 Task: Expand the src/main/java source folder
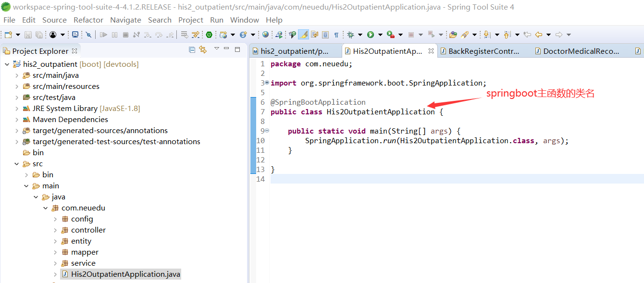[17, 75]
